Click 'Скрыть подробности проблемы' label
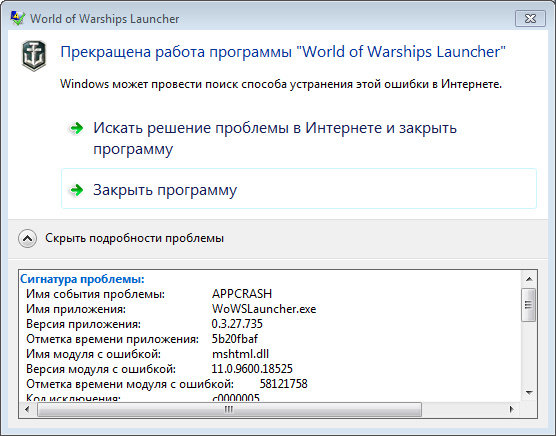 pos(134,238)
